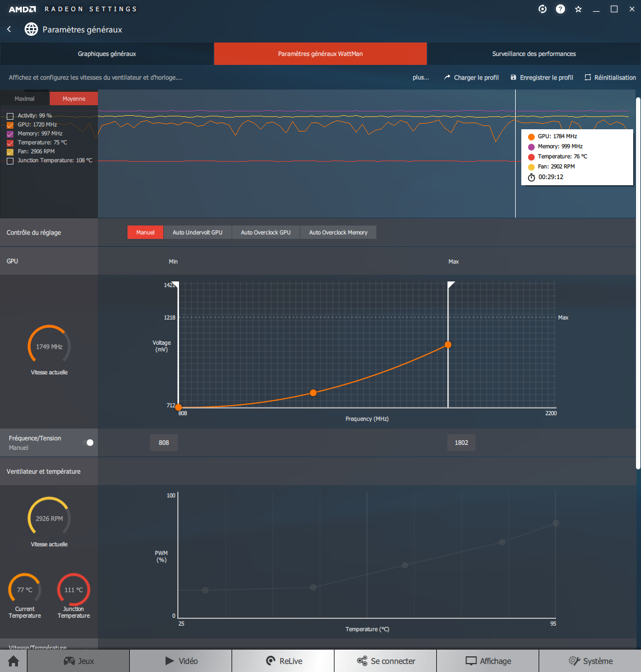Image resolution: width=641 pixels, height=672 pixels.
Task: Click Enregistrer le profil
Action: point(541,78)
